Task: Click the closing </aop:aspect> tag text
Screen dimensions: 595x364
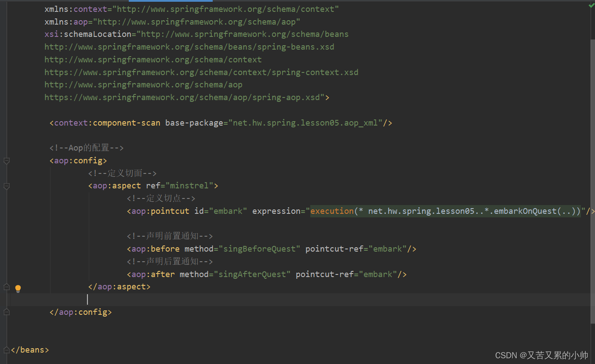Action: [119, 287]
